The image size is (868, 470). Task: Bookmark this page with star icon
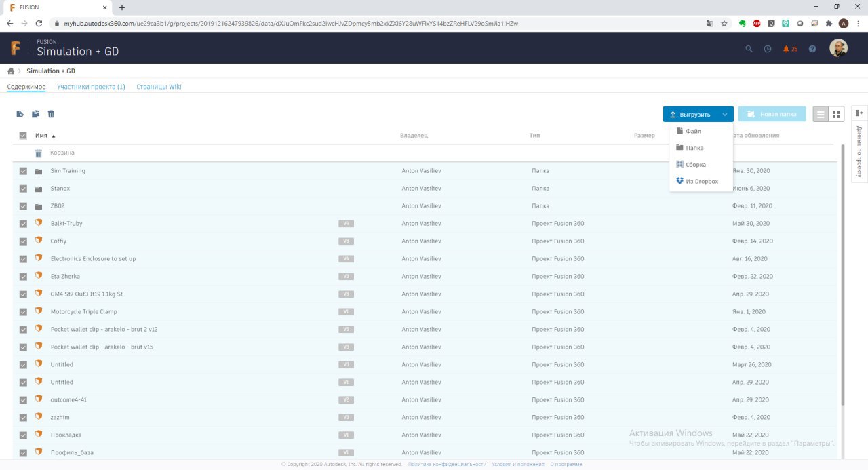pos(724,23)
